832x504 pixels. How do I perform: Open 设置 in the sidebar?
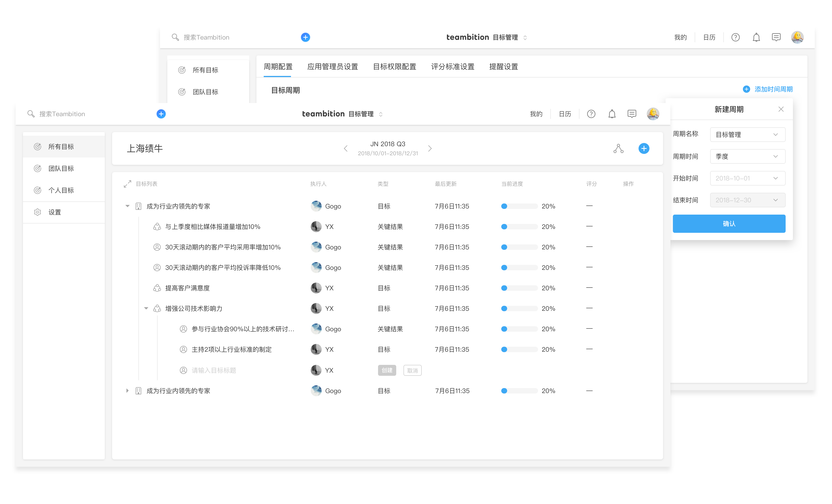coord(64,212)
